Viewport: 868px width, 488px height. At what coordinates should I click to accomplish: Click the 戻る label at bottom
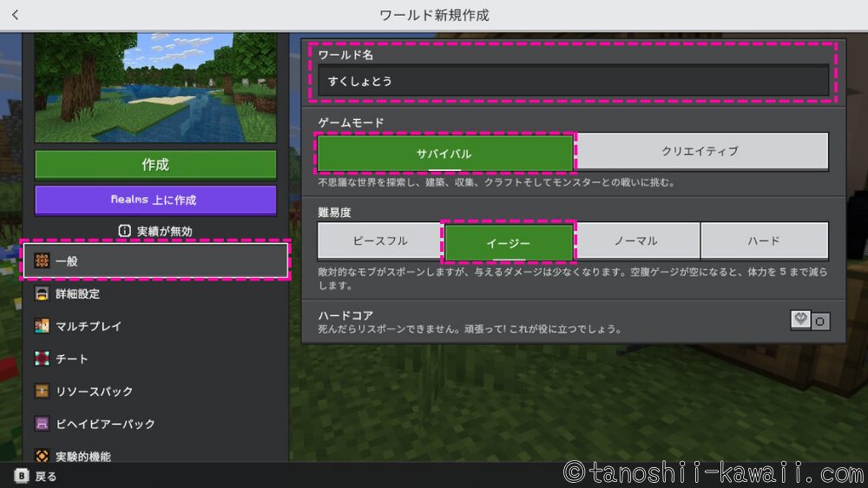coord(45,477)
